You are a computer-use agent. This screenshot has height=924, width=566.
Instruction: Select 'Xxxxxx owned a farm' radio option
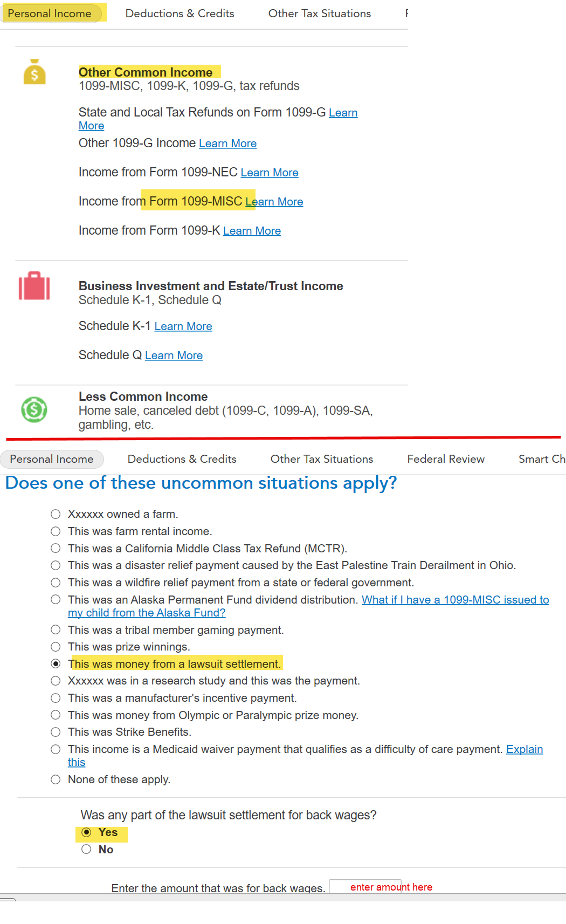tap(56, 514)
